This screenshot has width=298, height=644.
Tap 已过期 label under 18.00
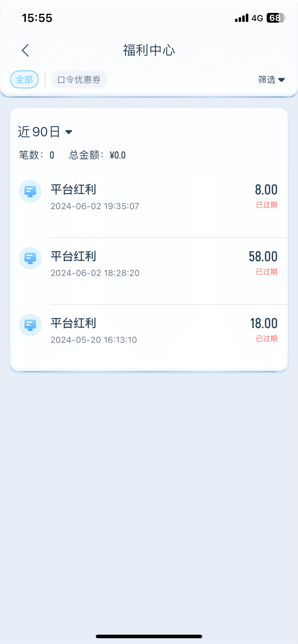tap(267, 339)
